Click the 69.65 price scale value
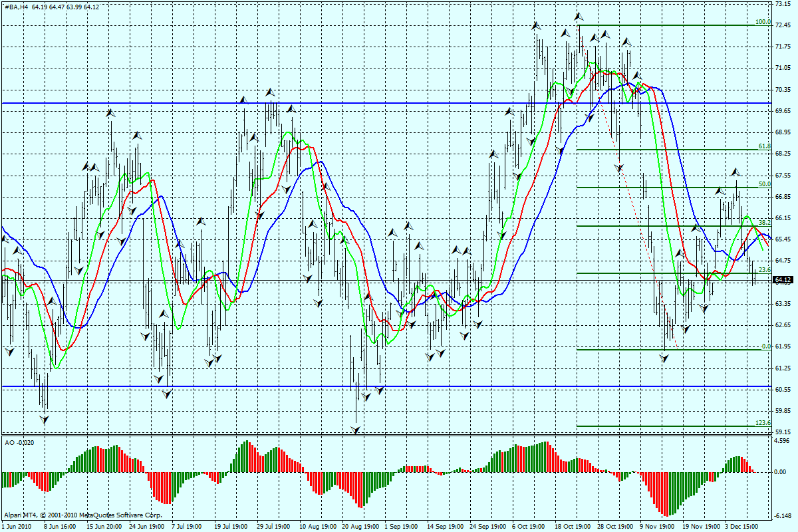Image resolution: width=798 pixels, height=532 pixels. 783,111
